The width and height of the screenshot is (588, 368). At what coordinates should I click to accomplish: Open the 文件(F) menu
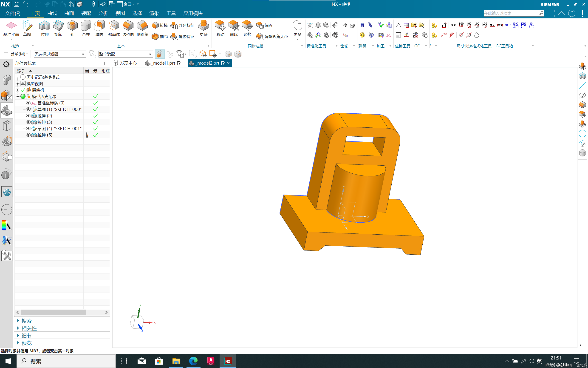click(x=13, y=13)
